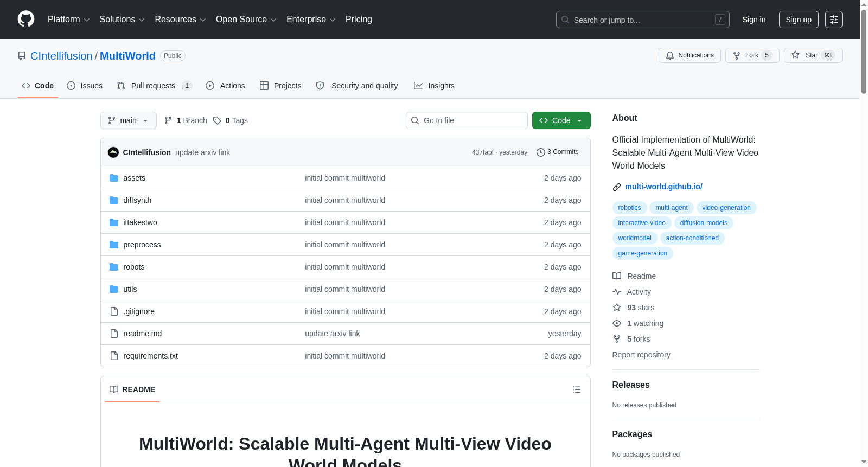Select the repository Code tab
This screenshot has width=868, height=467.
click(x=38, y=86)
